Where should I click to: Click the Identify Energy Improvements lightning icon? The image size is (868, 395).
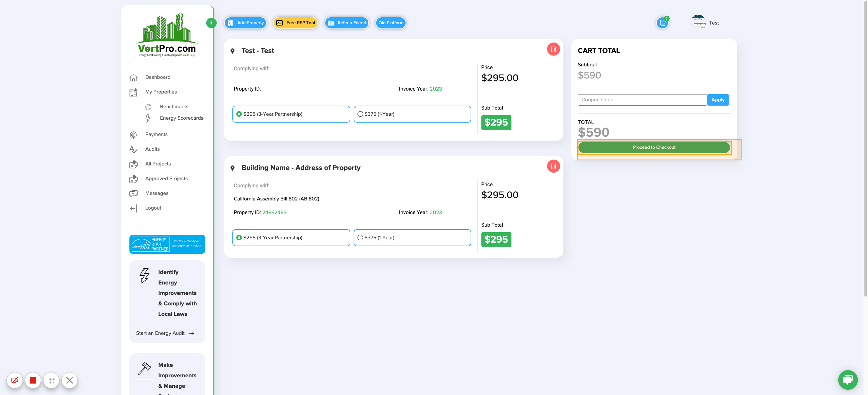point(144,275)
